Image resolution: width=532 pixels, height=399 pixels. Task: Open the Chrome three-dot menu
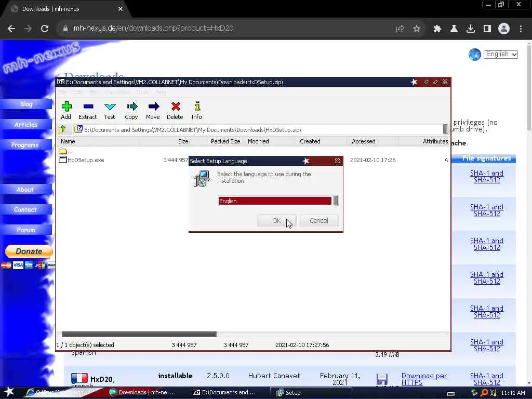click(521, 29)
